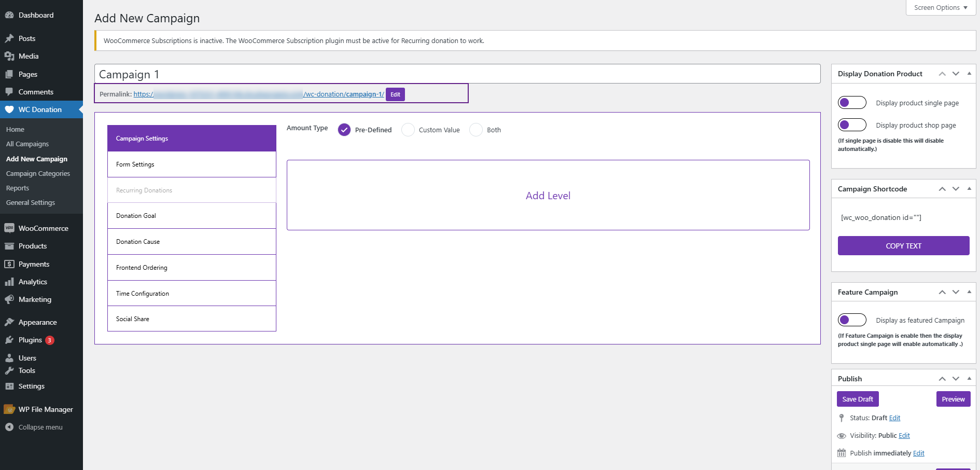Click the Appearance paintbrush icon
Image resolution: width=980 pixels, height=470 pixels.
(x=9, y=323)
